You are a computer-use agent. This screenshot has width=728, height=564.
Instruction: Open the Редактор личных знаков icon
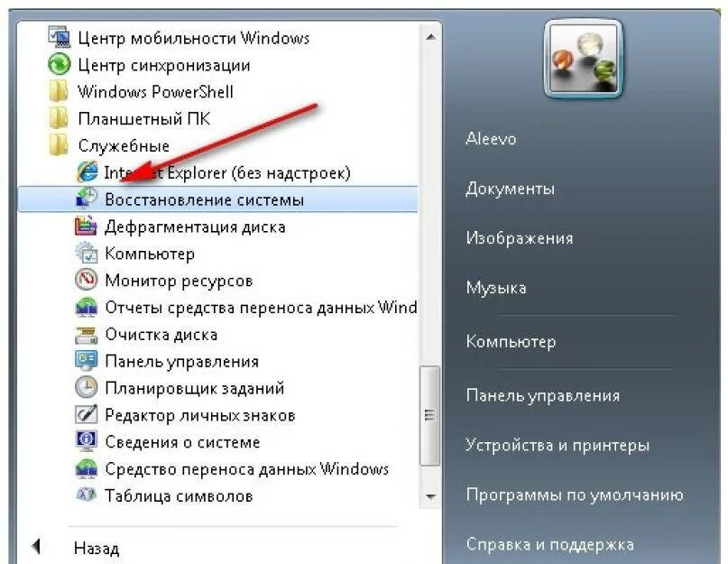click(x=87, y=414)
